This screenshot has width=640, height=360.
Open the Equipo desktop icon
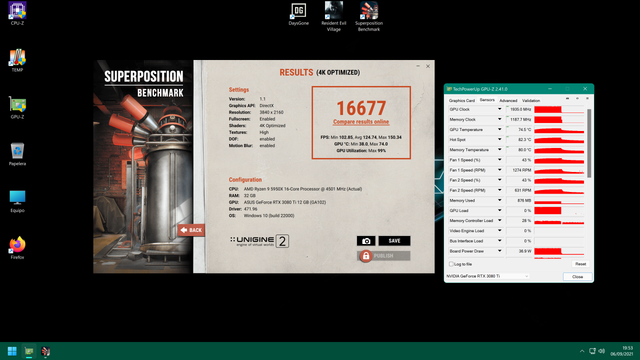tap(17, 201)
